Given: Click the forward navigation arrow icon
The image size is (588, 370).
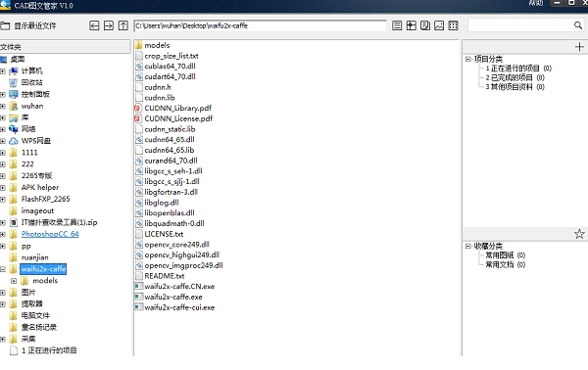Looking at the screenshot, I should [x=109, y=25].
